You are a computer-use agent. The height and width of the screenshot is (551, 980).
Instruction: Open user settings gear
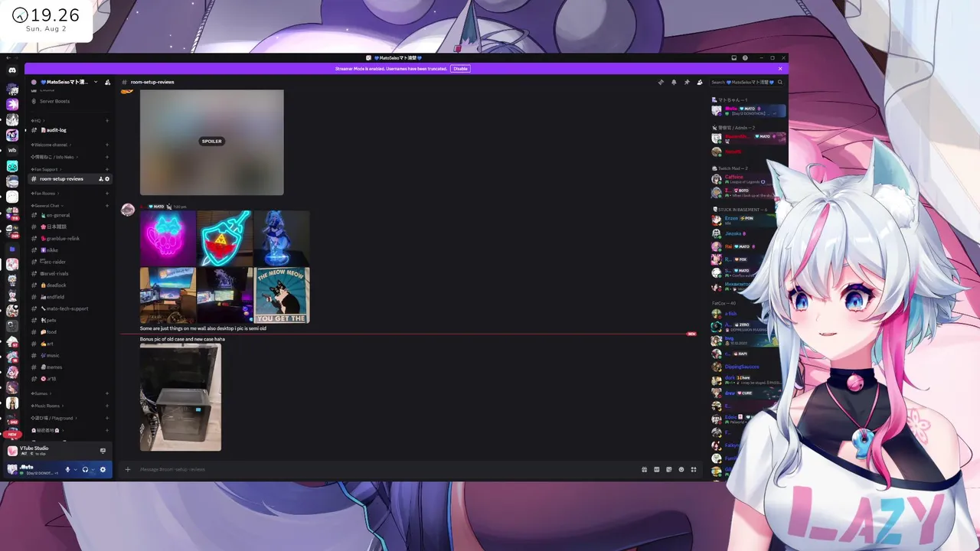pos(103,469)
